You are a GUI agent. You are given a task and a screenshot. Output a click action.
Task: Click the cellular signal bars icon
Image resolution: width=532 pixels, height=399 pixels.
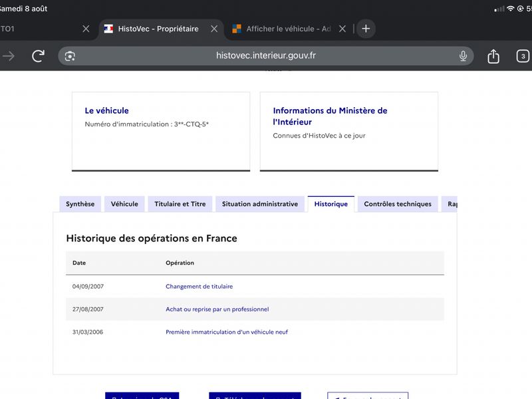pos(499,9)
